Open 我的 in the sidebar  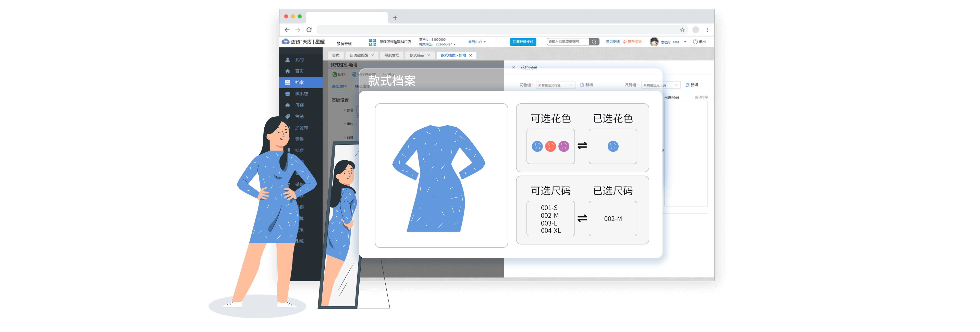click(x=299, y=60)
